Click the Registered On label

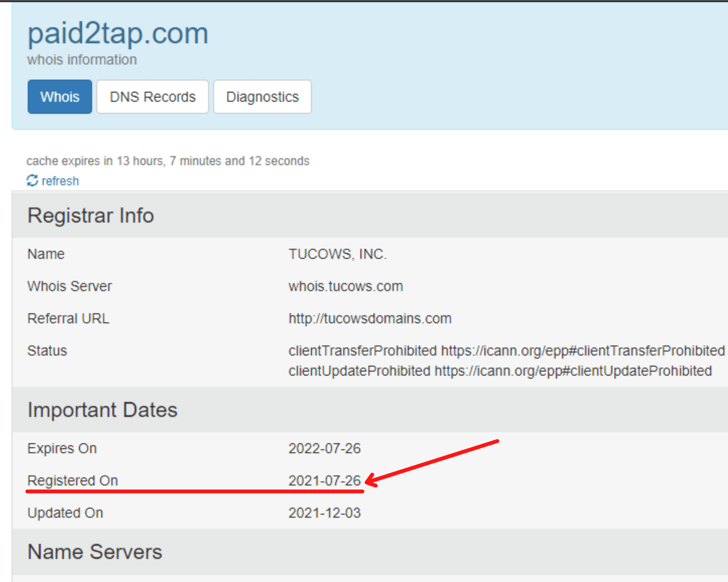[x=73, y=481]
